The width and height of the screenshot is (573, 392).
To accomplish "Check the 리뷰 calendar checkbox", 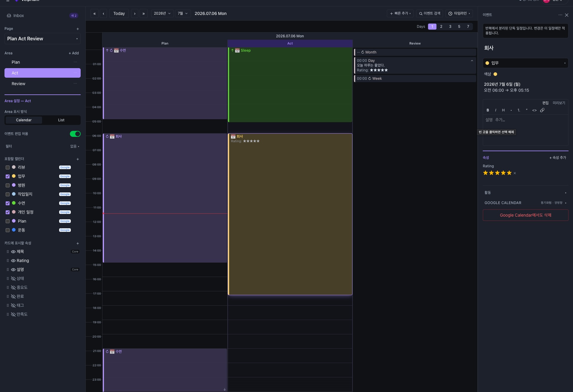I will (8, 167).
